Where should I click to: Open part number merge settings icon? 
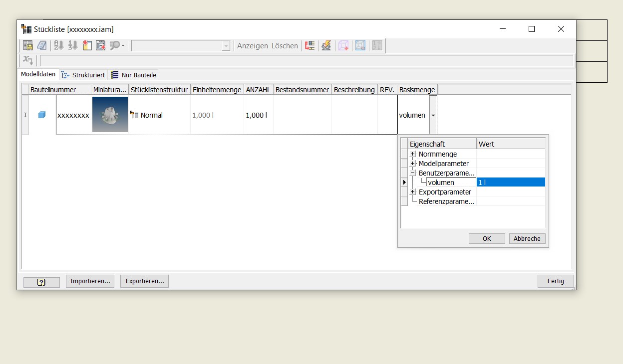point(310,45)
